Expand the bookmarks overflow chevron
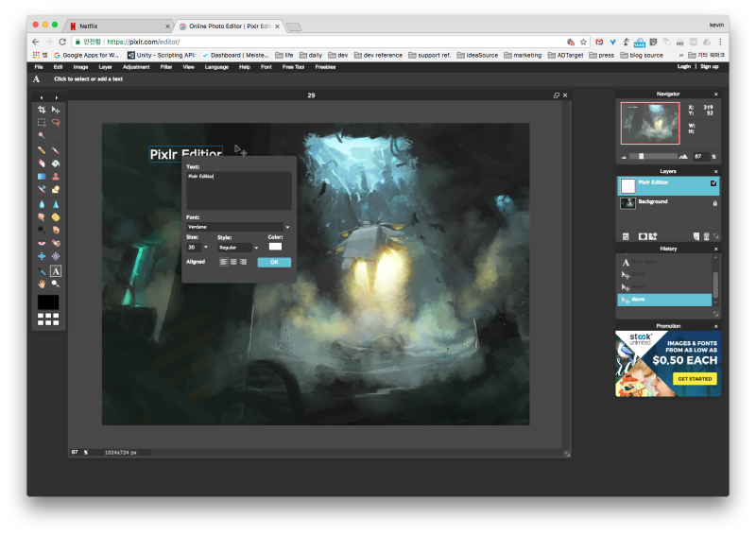 [680, 55]
